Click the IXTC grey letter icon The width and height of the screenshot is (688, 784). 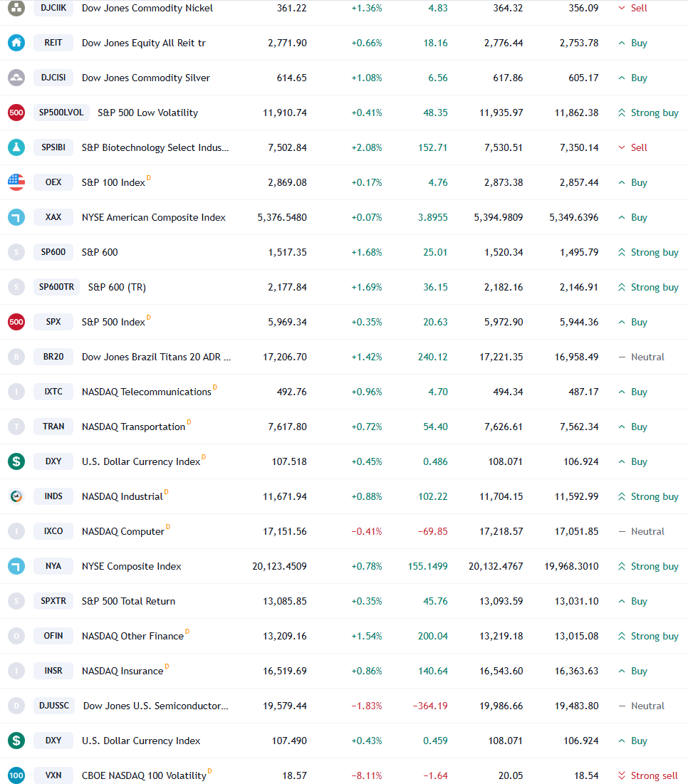pyautogui.click(x=16, y=392)
